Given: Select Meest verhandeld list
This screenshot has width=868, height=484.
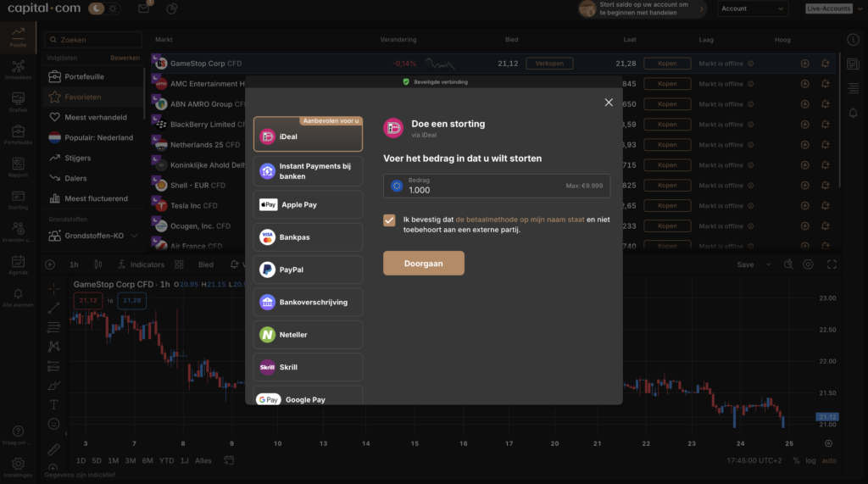Looking at the screenshot, I should (93, 118).
